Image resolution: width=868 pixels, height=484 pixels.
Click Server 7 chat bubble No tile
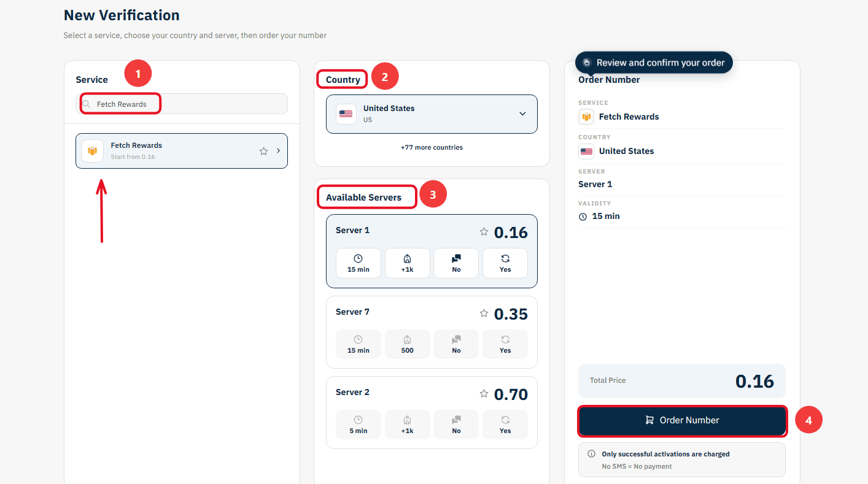pyautogui.click(x=456, y=344)
